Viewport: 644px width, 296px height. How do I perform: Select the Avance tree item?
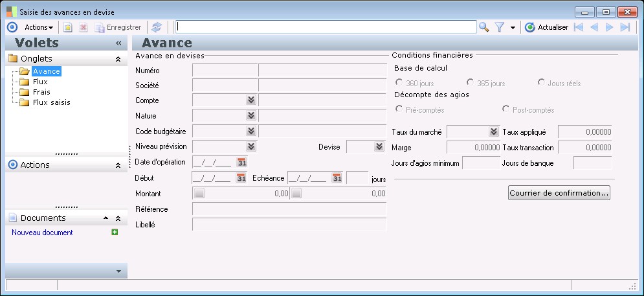47,71
